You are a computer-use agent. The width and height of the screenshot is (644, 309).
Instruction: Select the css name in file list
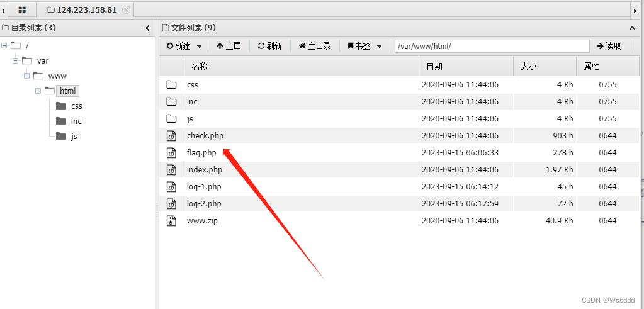tap(192, 85)
